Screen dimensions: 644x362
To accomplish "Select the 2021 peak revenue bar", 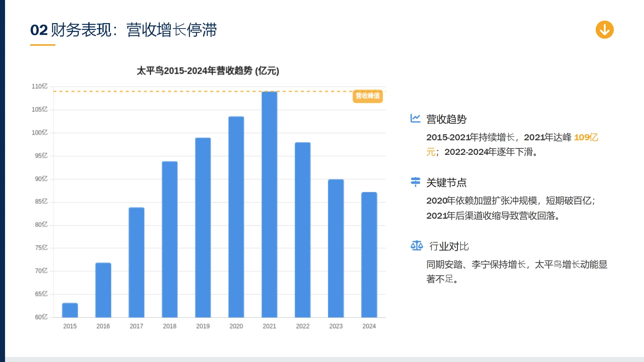I will (269, 204).
